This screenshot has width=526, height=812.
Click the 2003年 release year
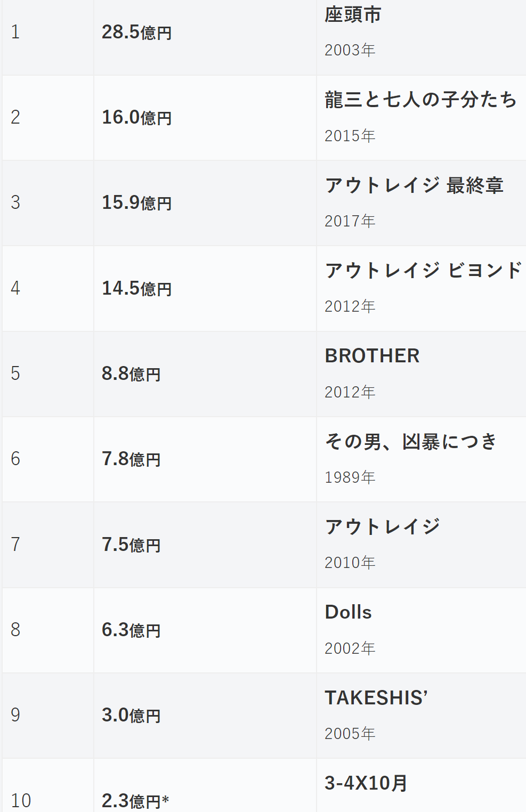pos(350,50)
